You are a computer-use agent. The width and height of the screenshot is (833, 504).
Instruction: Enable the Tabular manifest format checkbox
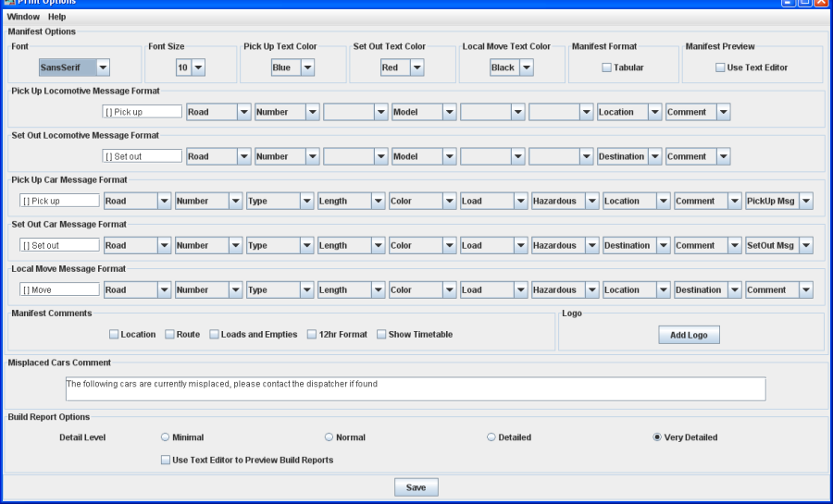pyautogui.click(x=606, y=68)
